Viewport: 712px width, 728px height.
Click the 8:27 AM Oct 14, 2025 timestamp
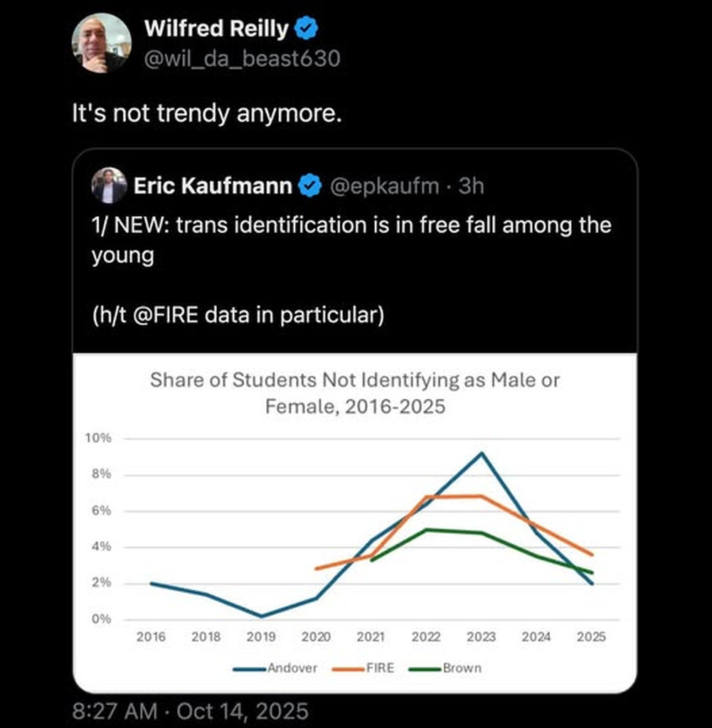pyautogui.click(x=191, y=711)
